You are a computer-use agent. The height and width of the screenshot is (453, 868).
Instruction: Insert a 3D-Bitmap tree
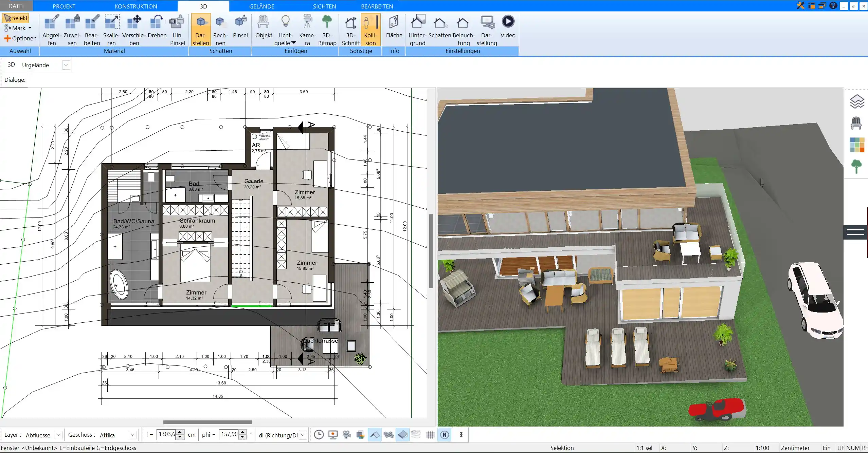pyautogui.click(x=327, y=30)
